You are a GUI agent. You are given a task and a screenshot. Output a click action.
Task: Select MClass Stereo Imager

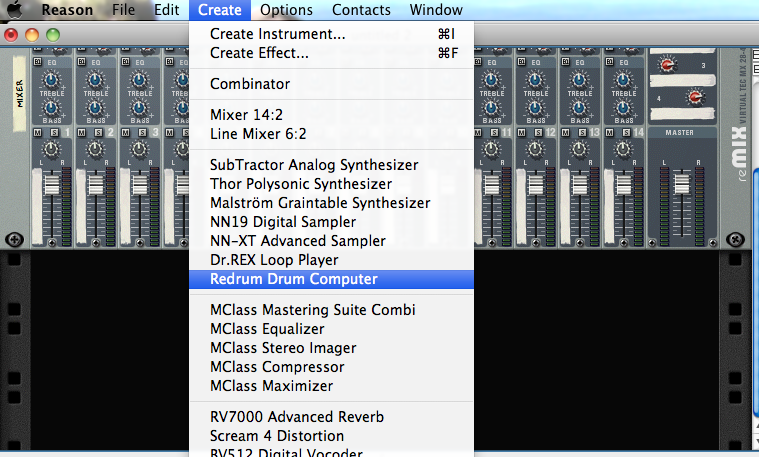pyautogui.click(x=332, y=348)
